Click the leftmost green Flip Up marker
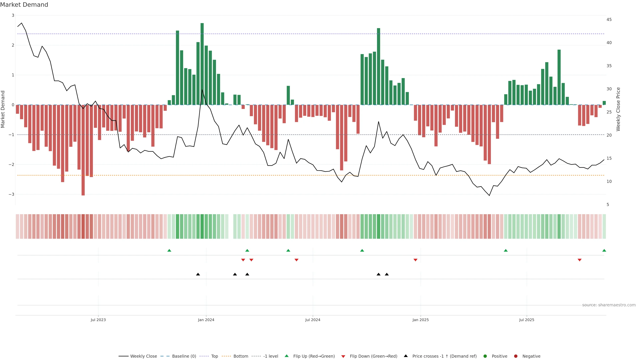Viewport: 644px width, 362px height. [x=169, y=250]
